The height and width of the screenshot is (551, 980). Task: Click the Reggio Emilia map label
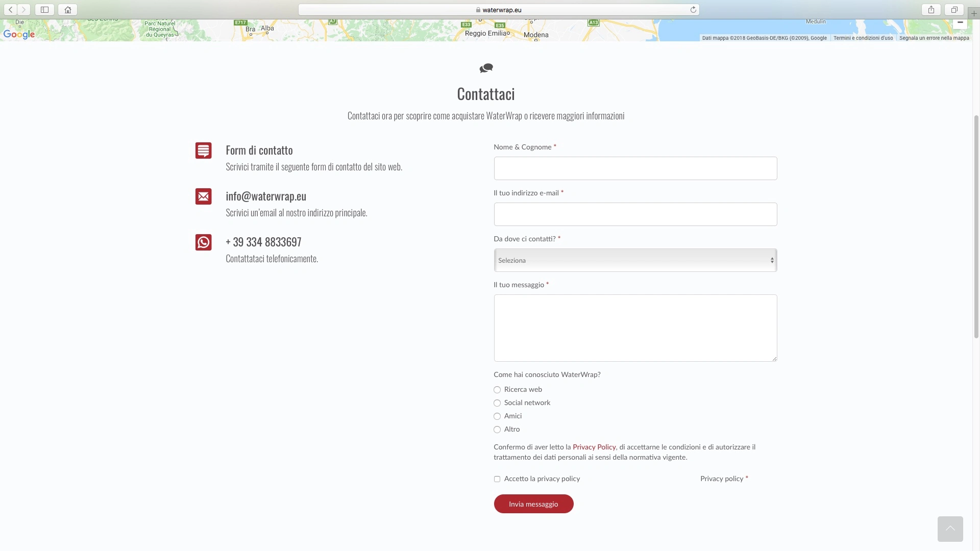pos(486,33)
